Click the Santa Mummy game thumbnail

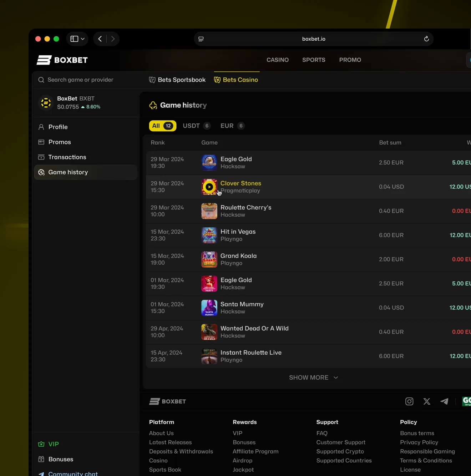point(209,308)
